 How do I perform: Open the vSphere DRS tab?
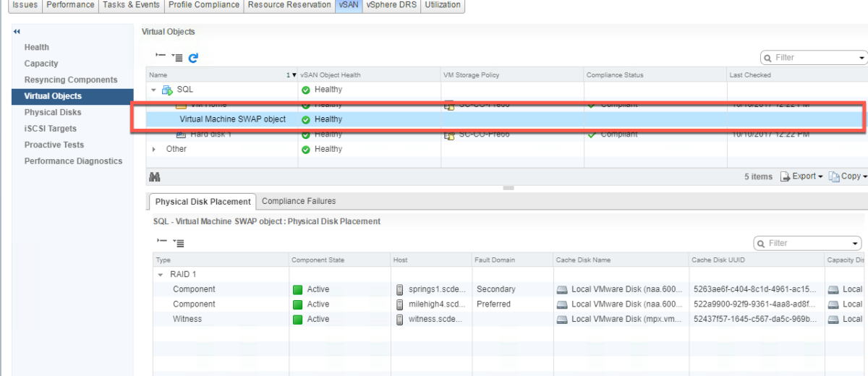[x=391, y=5]
